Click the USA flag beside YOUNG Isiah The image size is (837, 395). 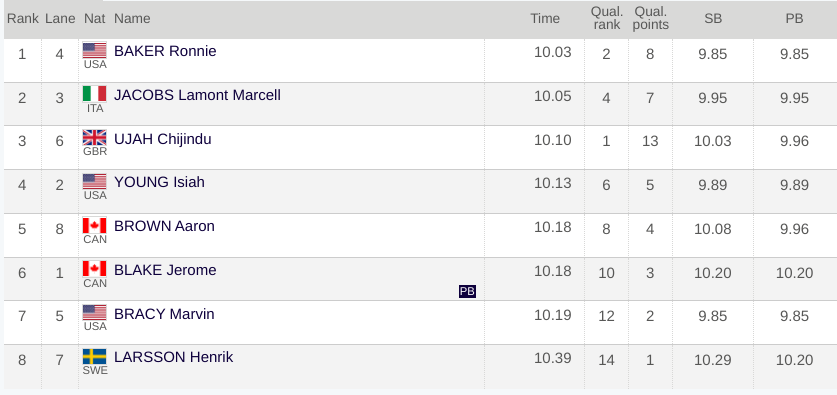94,181
